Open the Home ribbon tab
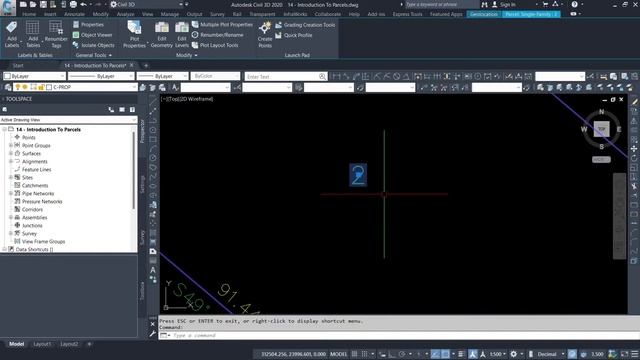Viewport: 640px width, 360px height. pos(29,14)
